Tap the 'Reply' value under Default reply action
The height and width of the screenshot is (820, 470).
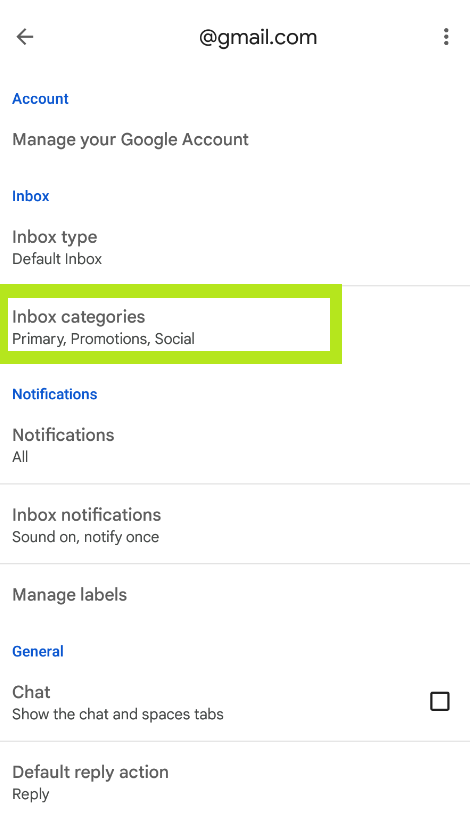click(x=30, y=794)
